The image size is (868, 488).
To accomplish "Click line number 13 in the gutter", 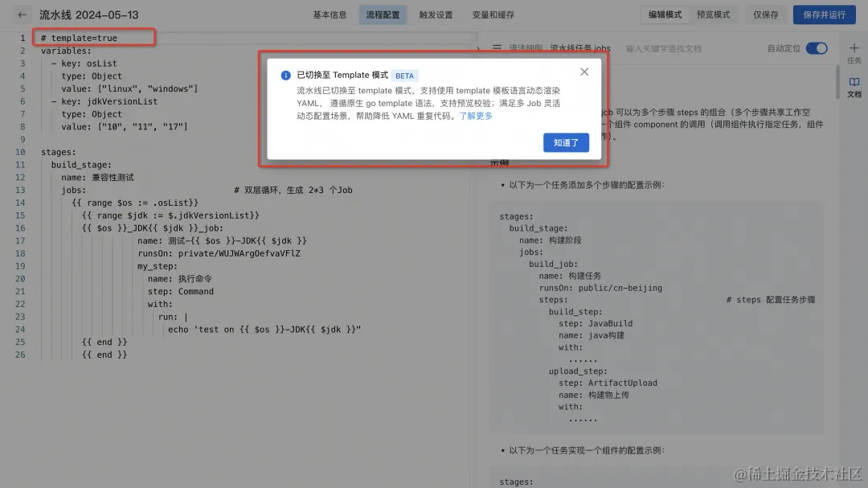I will point(20,191).
